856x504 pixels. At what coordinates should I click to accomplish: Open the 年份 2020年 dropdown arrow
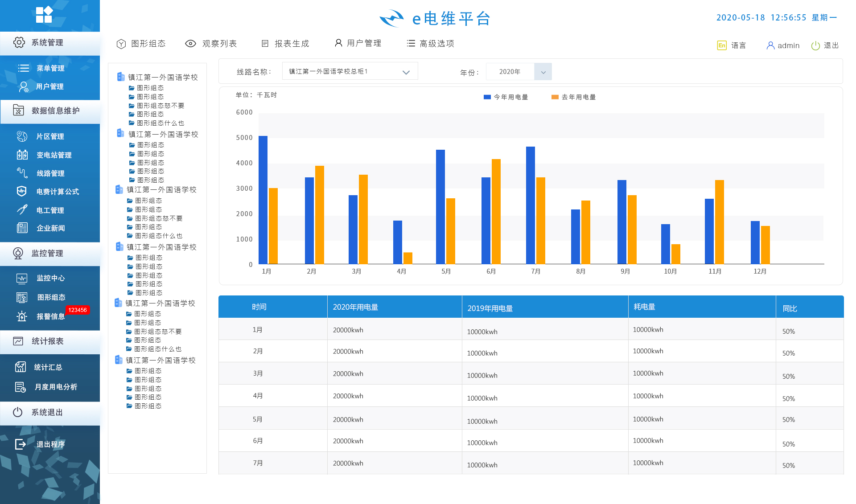(x=543, y=72)
